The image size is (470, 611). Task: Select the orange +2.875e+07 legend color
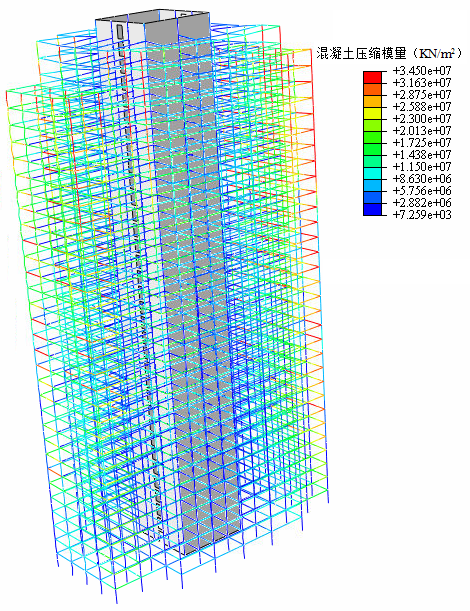tap(372, 101)
